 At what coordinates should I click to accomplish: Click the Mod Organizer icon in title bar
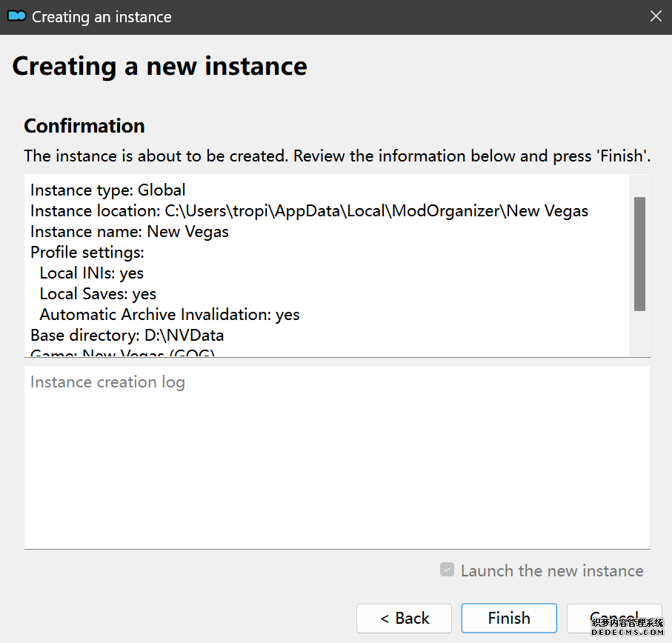[16, 16]
